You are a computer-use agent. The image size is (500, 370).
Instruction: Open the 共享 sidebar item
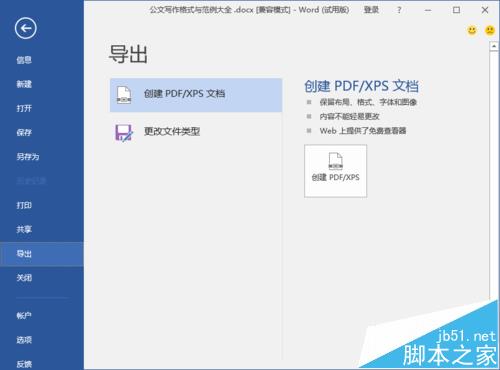[24, 229]
